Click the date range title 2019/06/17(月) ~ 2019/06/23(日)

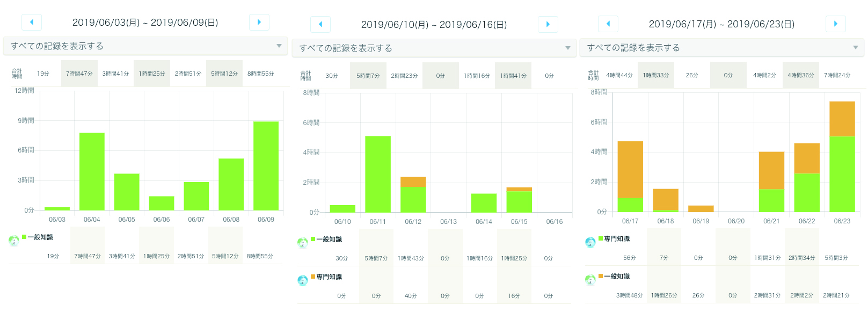pyautogui.click(x=722, y=24)
